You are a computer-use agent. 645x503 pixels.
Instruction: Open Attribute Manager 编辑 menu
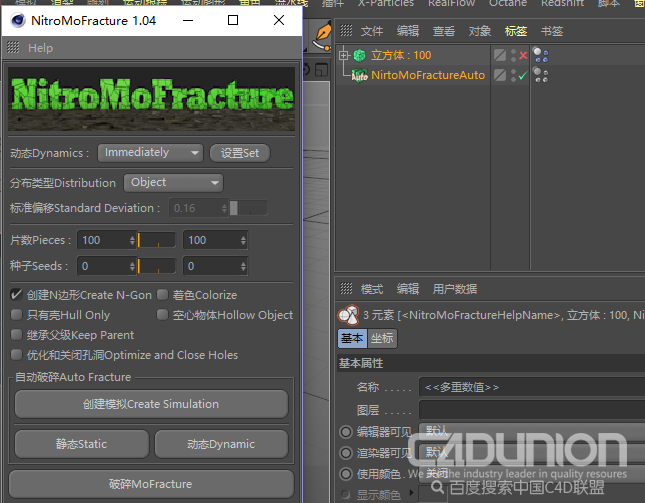pos(408,289)
